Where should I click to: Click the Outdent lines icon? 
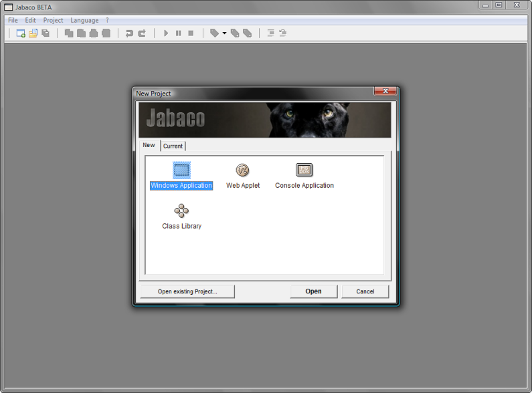[x=282, y=33]
